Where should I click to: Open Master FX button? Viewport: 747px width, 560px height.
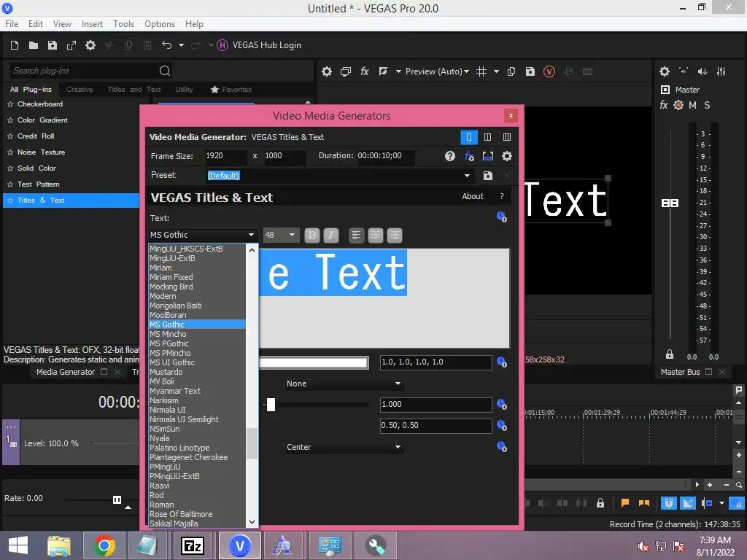click(x=664, y=105)
